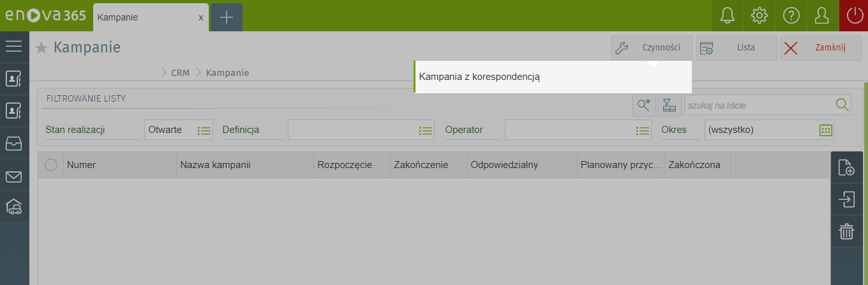This screenshot has height=285, width=868.
Task: Toggle the select-all circle in table header
Action: pos(51,165)
